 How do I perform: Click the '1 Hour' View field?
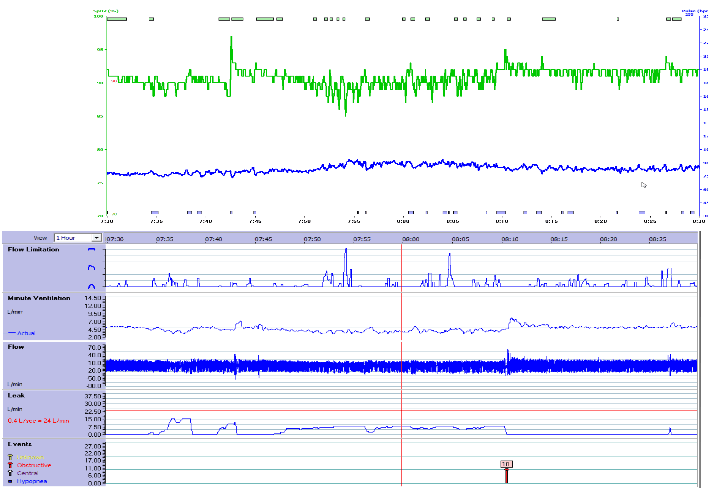click(x=72, y=238)
